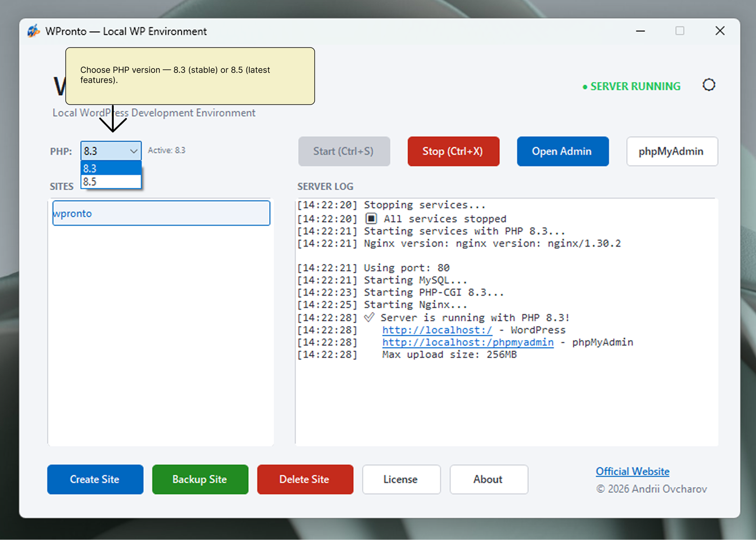The width and height of the screenshot is (756, 540).
Task: Open the http://localhost:/ link in log
Action: 437,330
